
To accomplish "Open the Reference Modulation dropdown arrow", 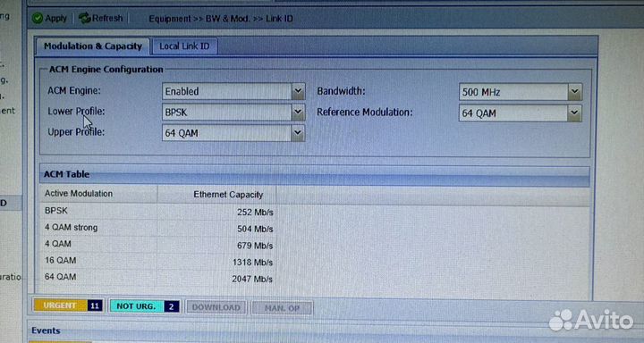I will [574, 113].
